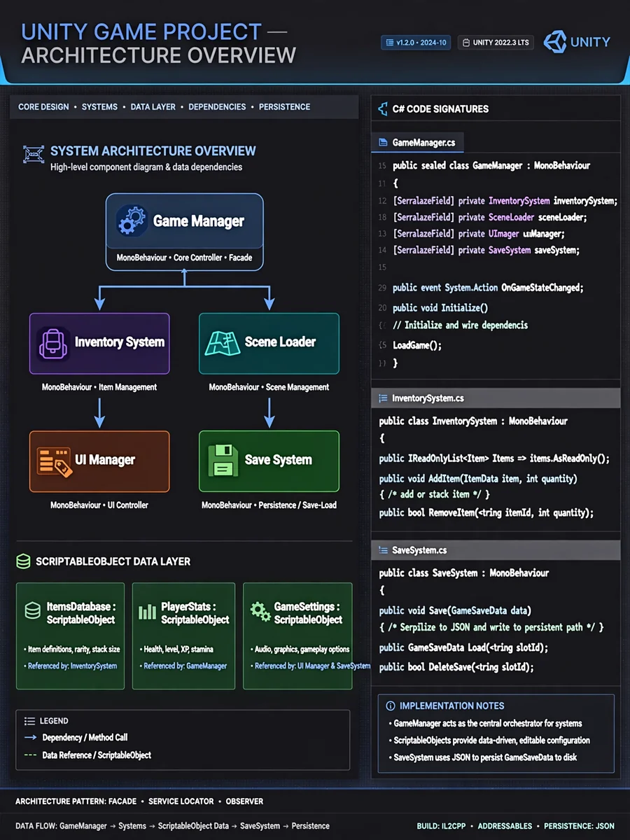Open the GameSettings ScriptableObject card

297,636
